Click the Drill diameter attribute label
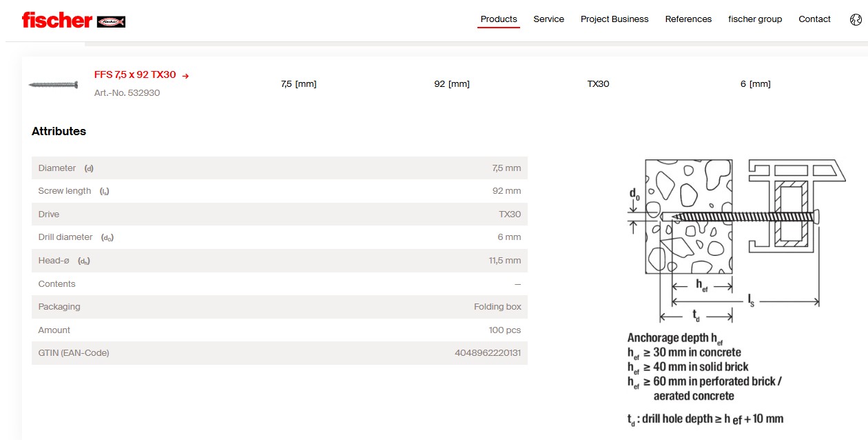The height and width of the screenshot is (440, 868). coord(65,237)
